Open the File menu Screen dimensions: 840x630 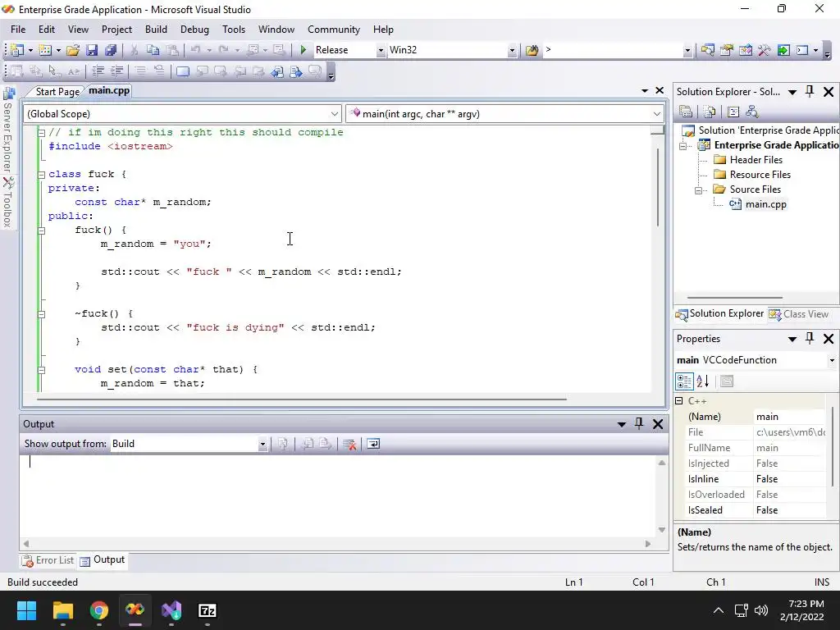tap(18, 30)
